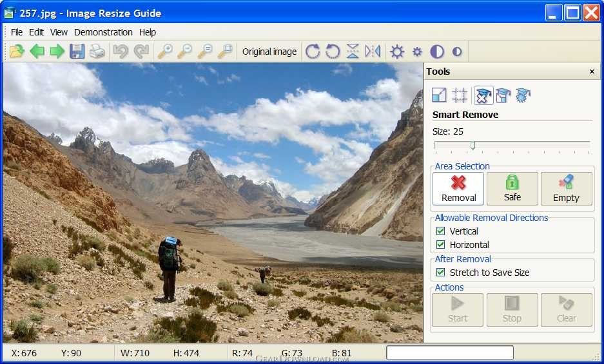This screenshot has width=604, height=364.
Task: Increase brightness with large sun icon
Action: 397,52
